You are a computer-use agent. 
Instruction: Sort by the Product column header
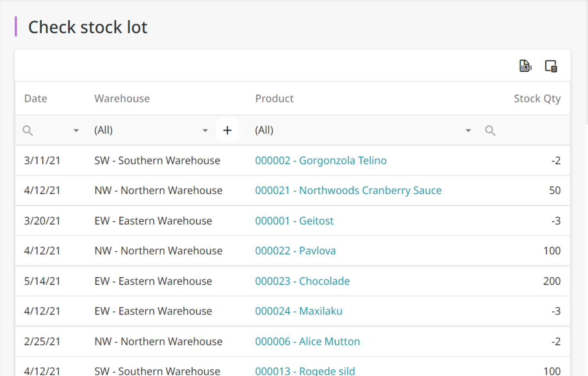click(274, 98)
